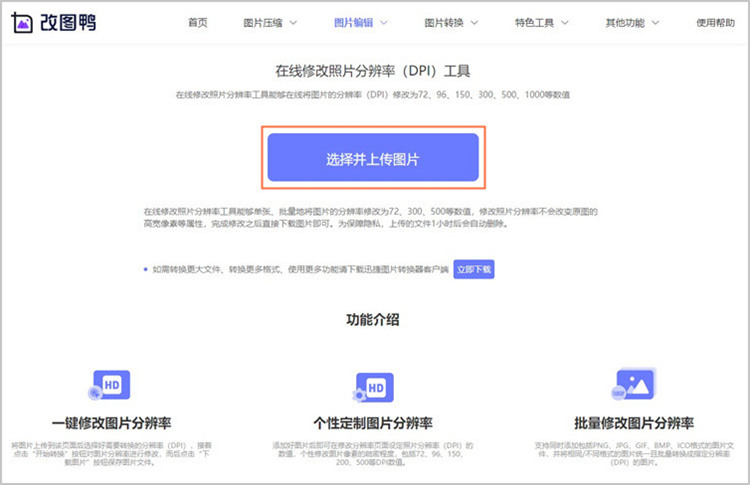750x485 pixels.
Task: Select the 一键修改图片分辨率 feature title
Action: [111, 422]
